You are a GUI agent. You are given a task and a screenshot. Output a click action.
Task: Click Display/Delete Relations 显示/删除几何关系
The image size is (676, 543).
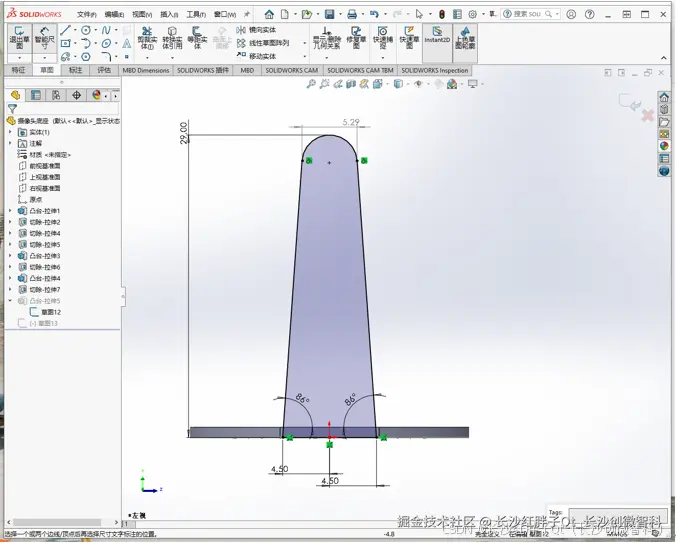(326, 38)
